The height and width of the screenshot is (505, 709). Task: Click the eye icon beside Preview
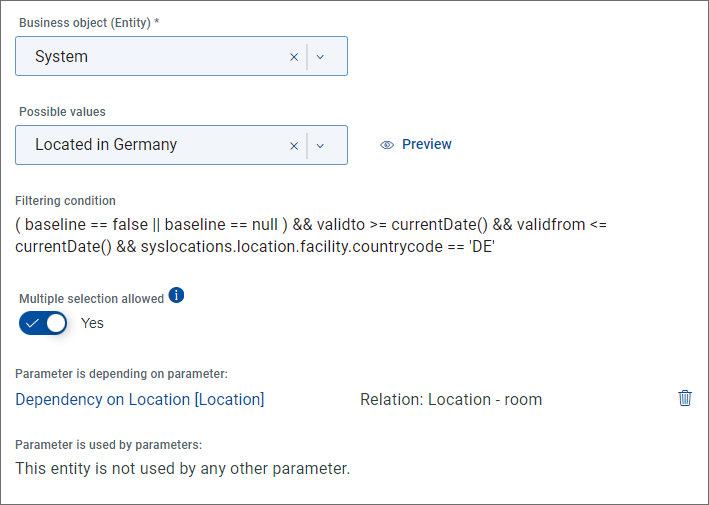click(387, 145)
